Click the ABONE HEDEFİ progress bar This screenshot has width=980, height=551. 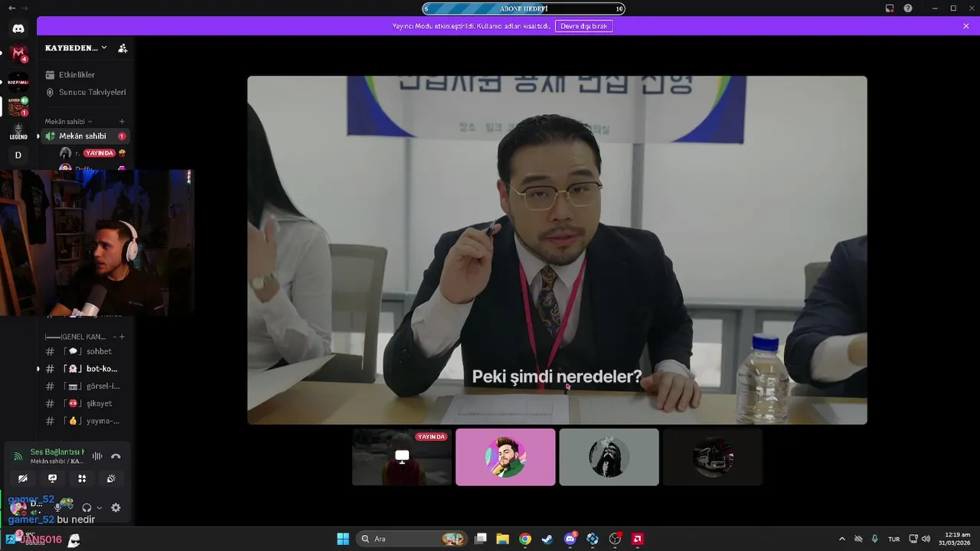click(524, 8)
